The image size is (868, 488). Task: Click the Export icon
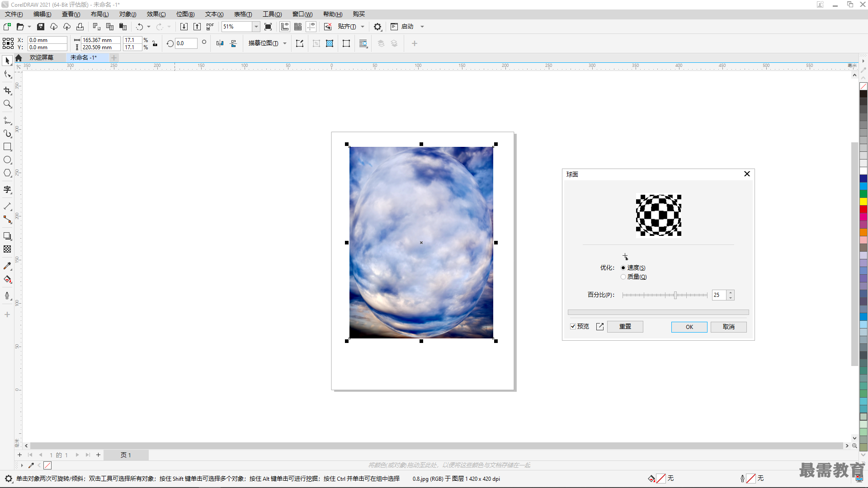[197, 27]
